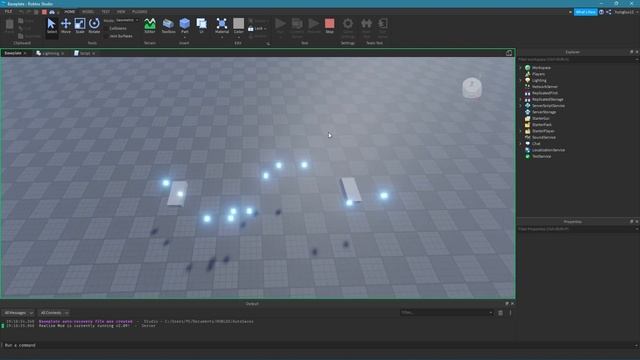
Task: Expand the StarterPlayer tree node
Action: pos(521,131)
